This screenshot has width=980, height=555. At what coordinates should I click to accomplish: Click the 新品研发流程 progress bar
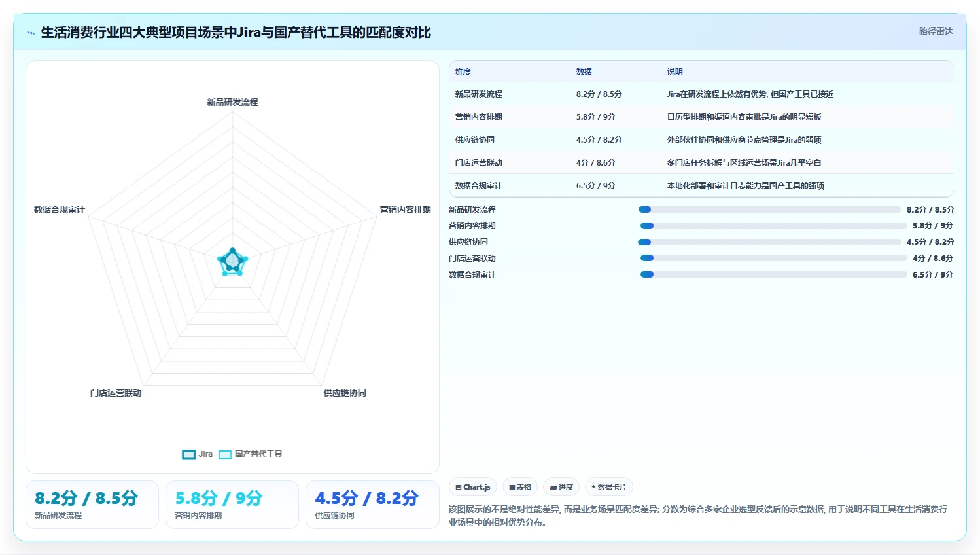[769, 209]
